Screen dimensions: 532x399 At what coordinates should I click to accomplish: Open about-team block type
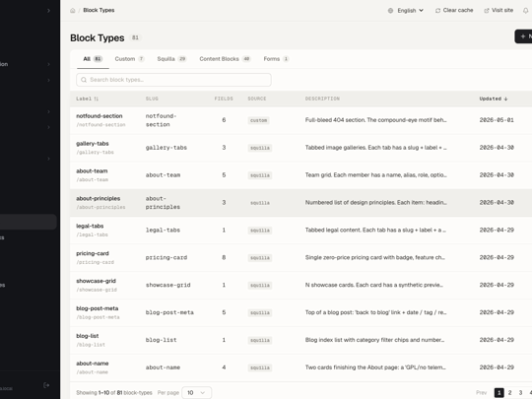tap(92, 171)
